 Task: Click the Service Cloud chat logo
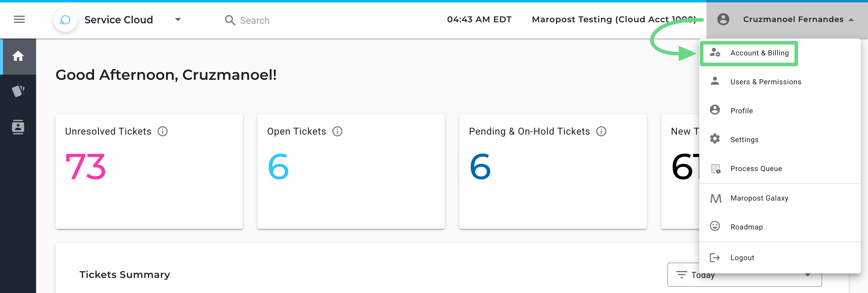coord(65,20)
